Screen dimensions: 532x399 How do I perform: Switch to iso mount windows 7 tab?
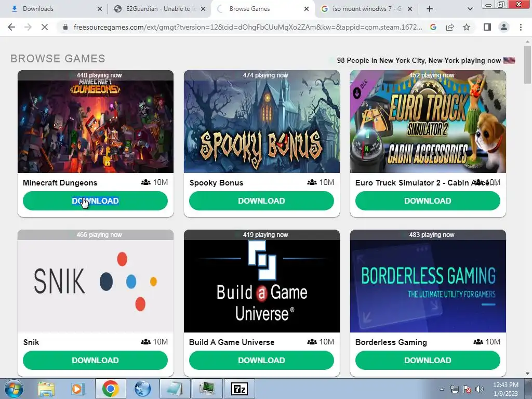pyautogui.click(x=366, y=9)
